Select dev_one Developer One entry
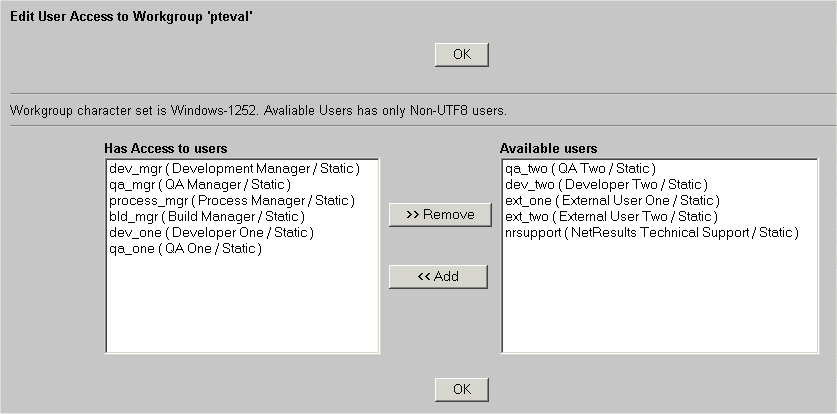 210,233
